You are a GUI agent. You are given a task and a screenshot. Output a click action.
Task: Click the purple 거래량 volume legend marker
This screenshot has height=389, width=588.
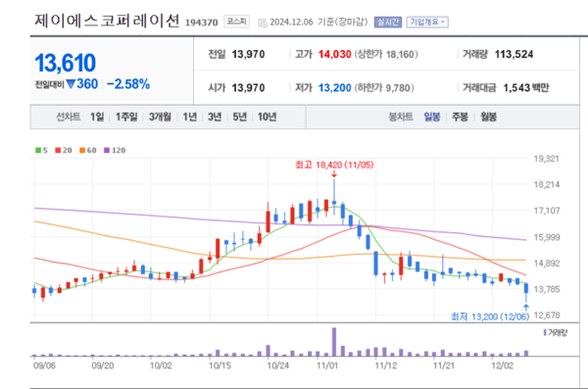pos(545,332)
